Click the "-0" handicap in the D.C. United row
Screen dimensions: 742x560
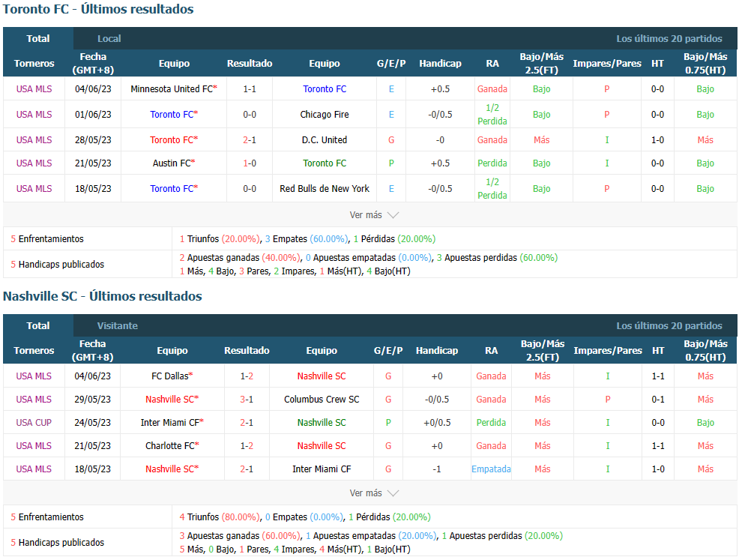point(440,140)
